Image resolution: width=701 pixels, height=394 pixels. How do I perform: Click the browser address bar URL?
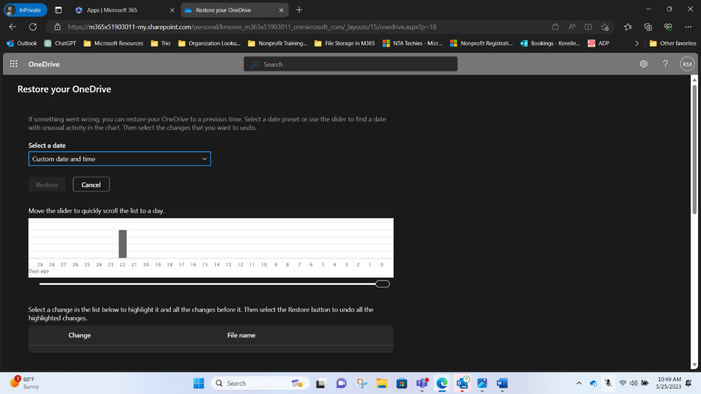point(252,27)
